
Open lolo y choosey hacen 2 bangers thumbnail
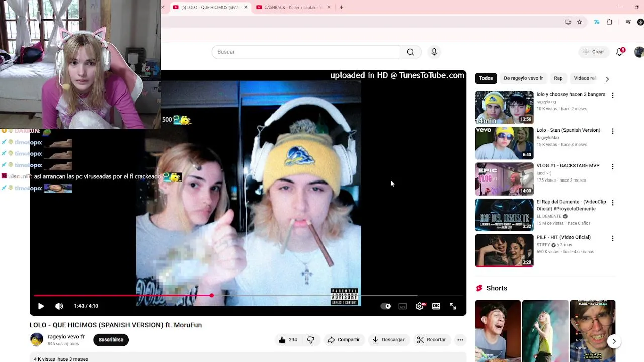click(504, 107)
